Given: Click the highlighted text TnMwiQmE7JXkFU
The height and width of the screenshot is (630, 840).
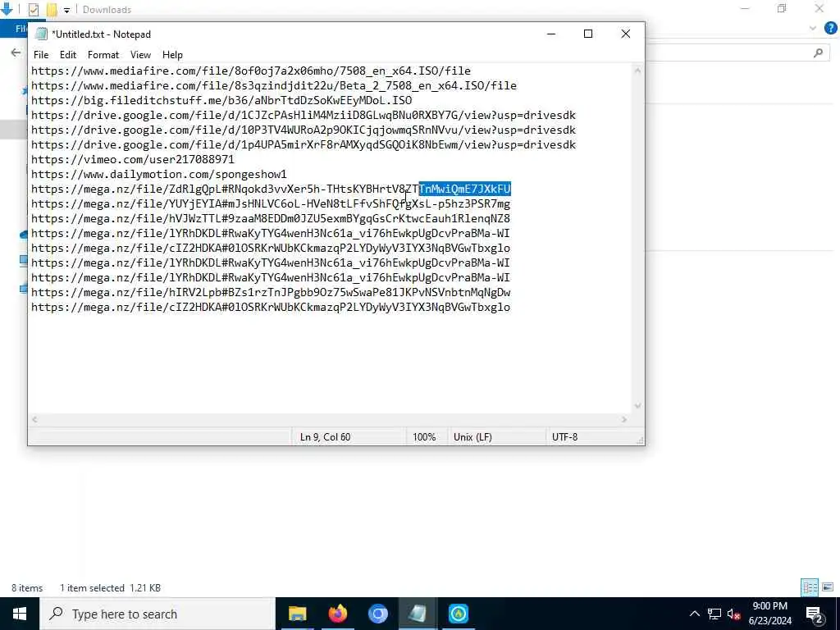Looking at the screenshot, I should pyautogui.click(x=465, y=189).
